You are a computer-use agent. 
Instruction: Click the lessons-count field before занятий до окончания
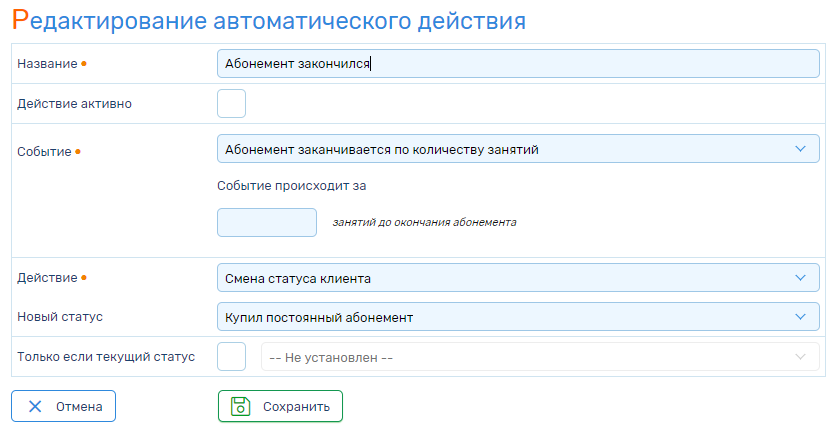click(x=267, y=222)
